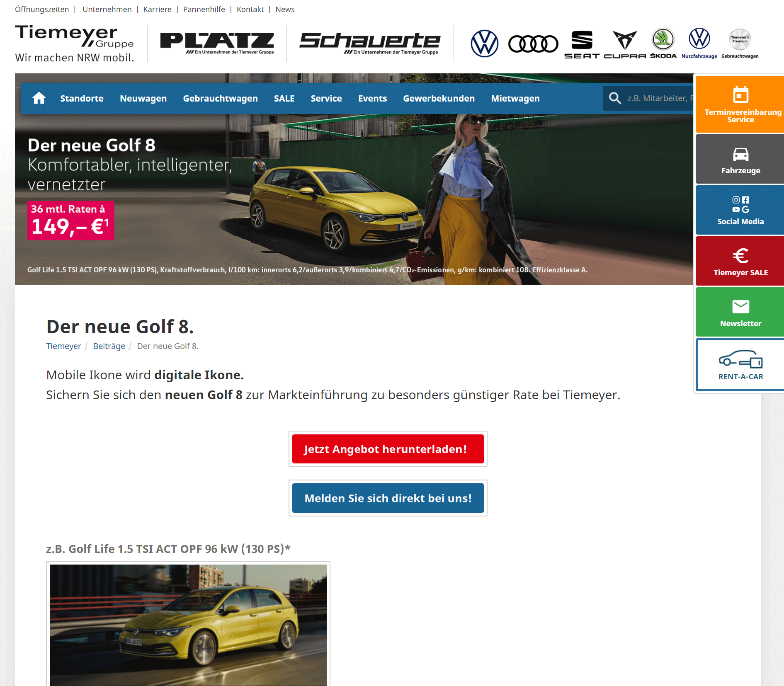Click Tiemeyer breadcrumb link
The height and width of the screenshot is (686, 784).
(63, 346)
